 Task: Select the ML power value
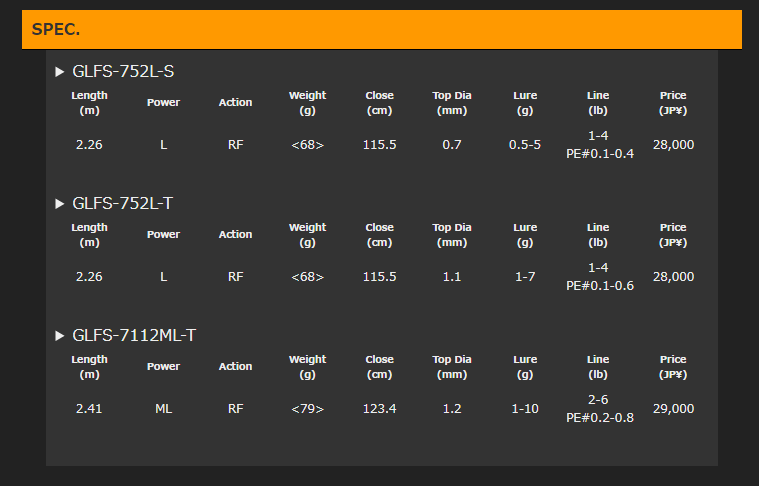(164, 409)
